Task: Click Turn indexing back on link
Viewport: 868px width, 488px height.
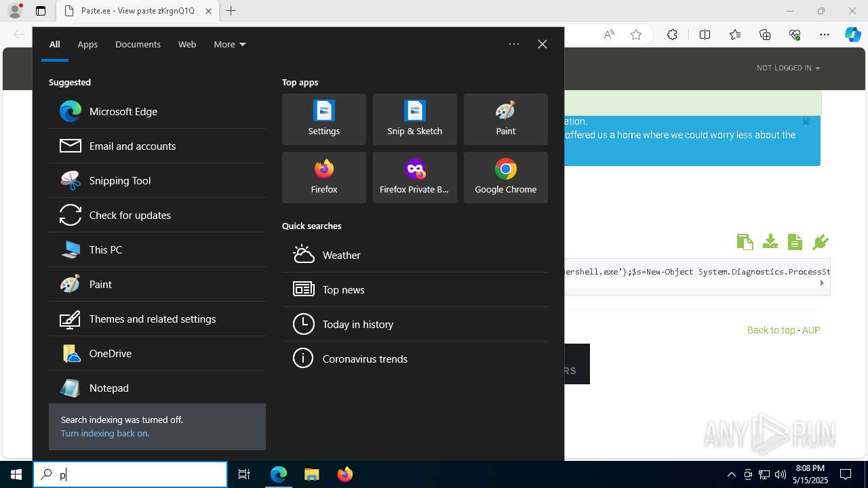Action: 105,433
